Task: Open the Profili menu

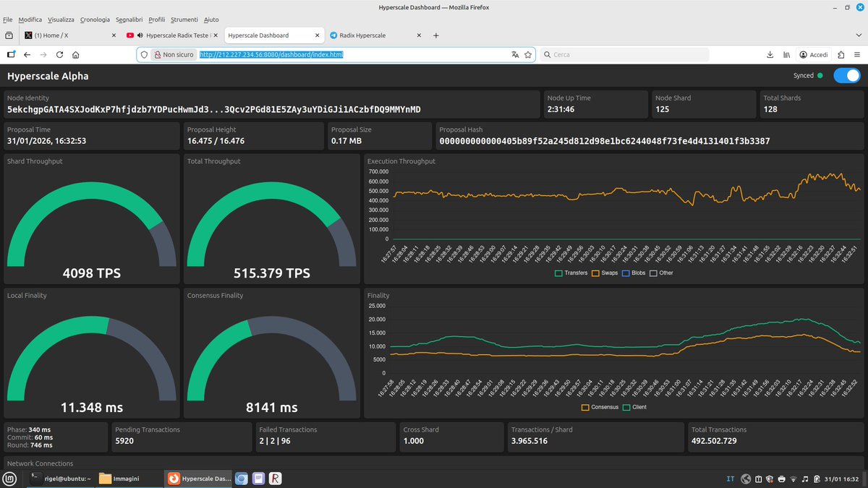Action: tap(157, 20)
